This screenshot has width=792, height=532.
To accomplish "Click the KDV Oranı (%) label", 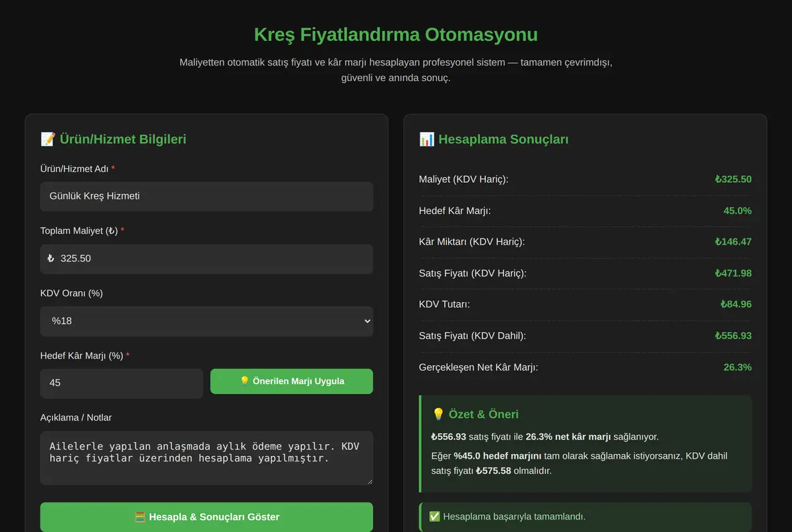I will (71, 293).
